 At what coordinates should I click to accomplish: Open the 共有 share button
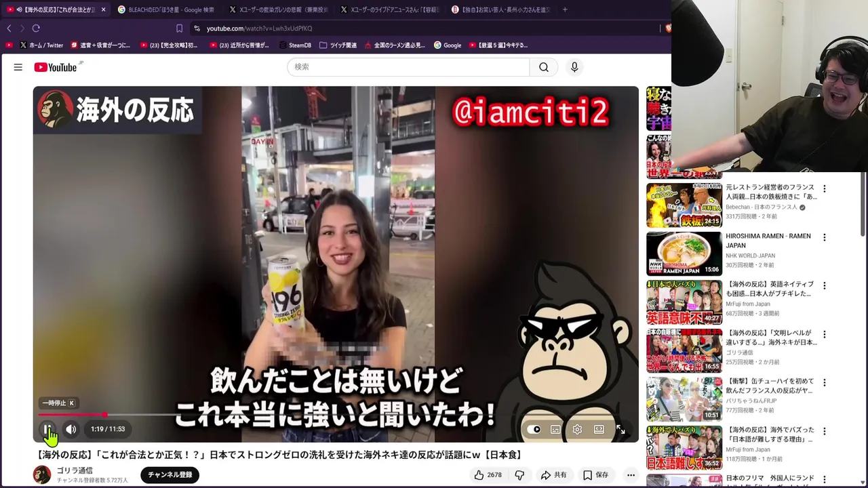553,475
